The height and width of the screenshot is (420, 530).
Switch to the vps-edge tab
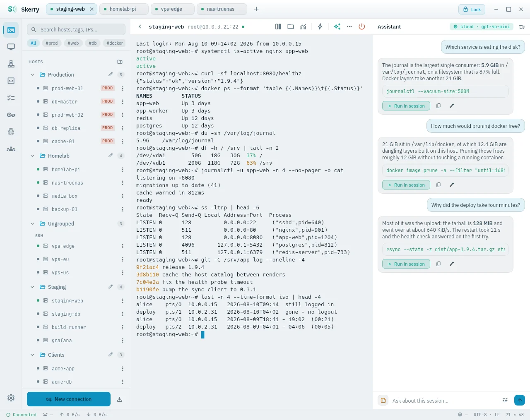tap(172, 9)
